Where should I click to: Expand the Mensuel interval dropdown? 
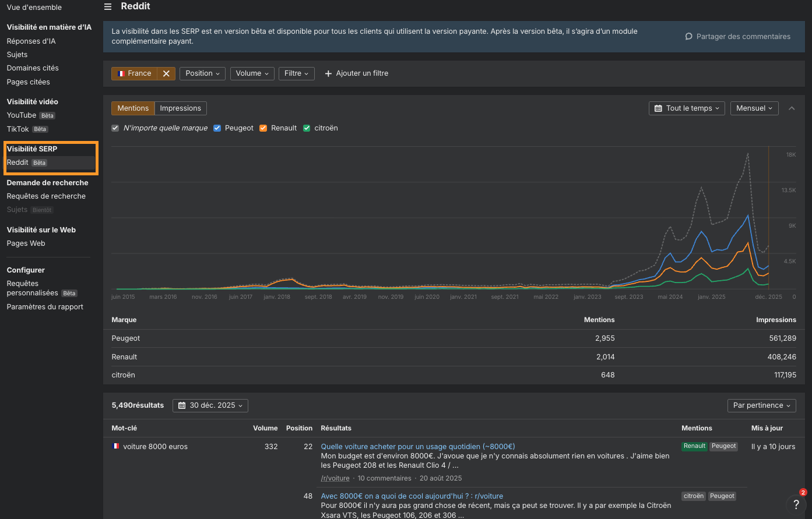(x=754, y=108)
